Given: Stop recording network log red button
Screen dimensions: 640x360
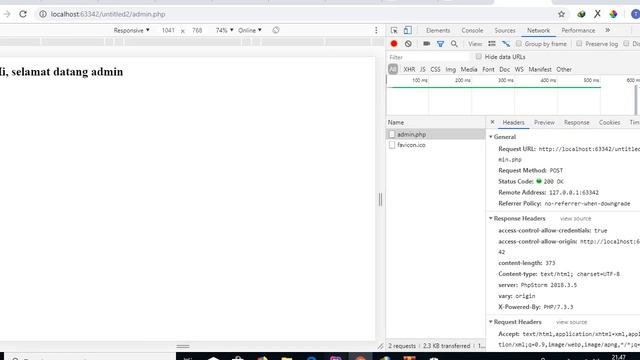Looking at the screenshot, I should (394, 44).
